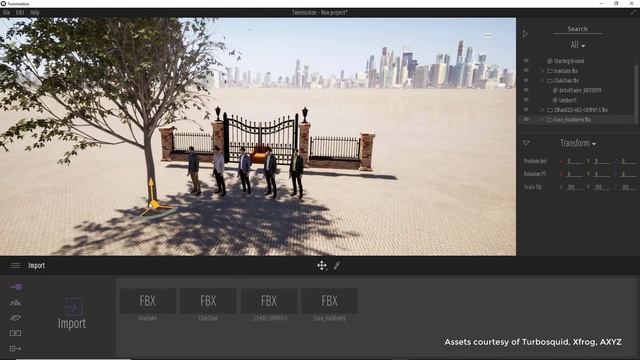Image resolution: width=640 pixels, height=360 pixels.
Task: Open the File menu
Action: coord(6,13)
